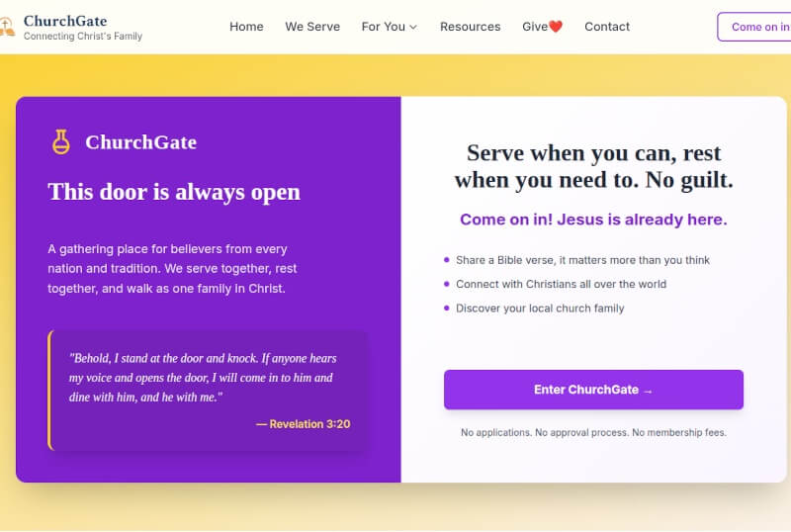Click the Serve when you can heading
791x532 pixels.
(593, 167)
